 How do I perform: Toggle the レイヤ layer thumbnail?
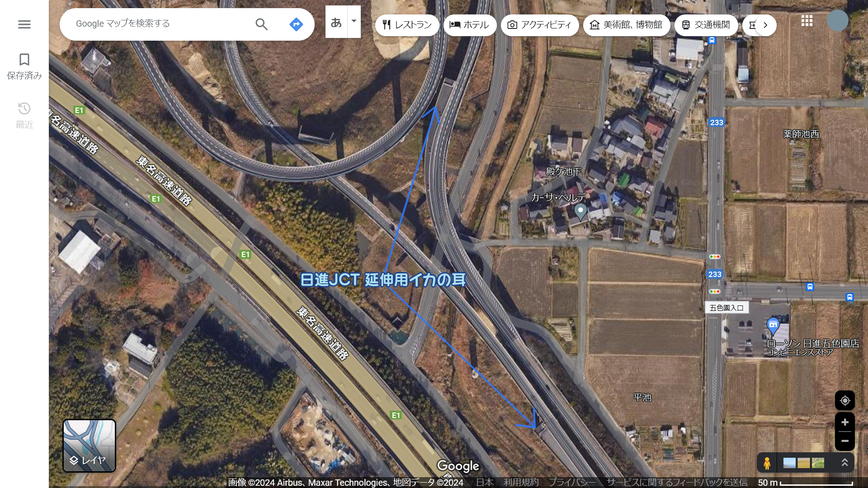[x=89, y=446]
